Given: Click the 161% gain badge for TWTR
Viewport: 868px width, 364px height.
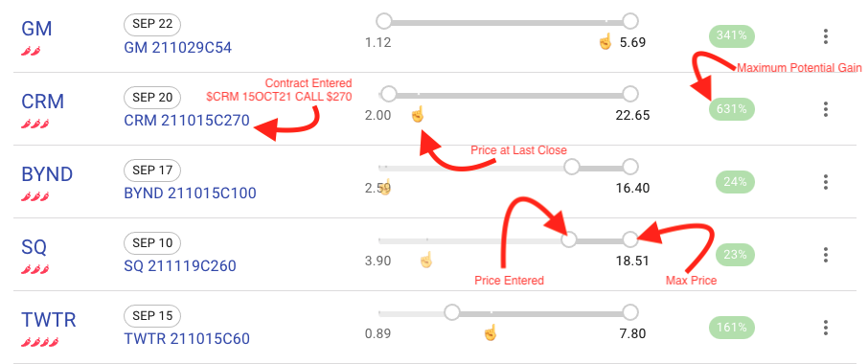Looking at the screenshot, I should click(x=731, y=328).
